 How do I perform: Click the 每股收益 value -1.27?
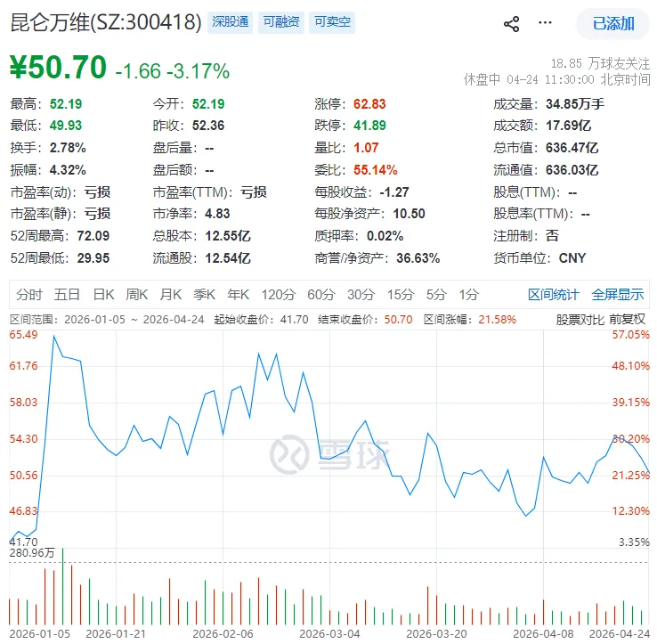394,192
